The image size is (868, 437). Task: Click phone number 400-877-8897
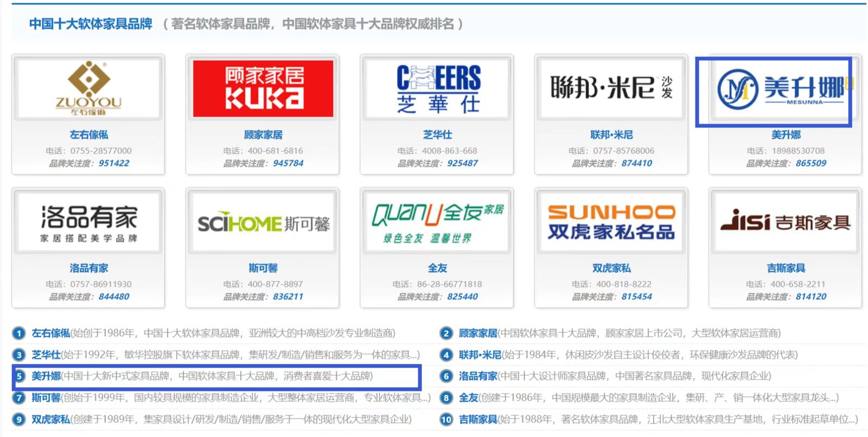(276, 284)
